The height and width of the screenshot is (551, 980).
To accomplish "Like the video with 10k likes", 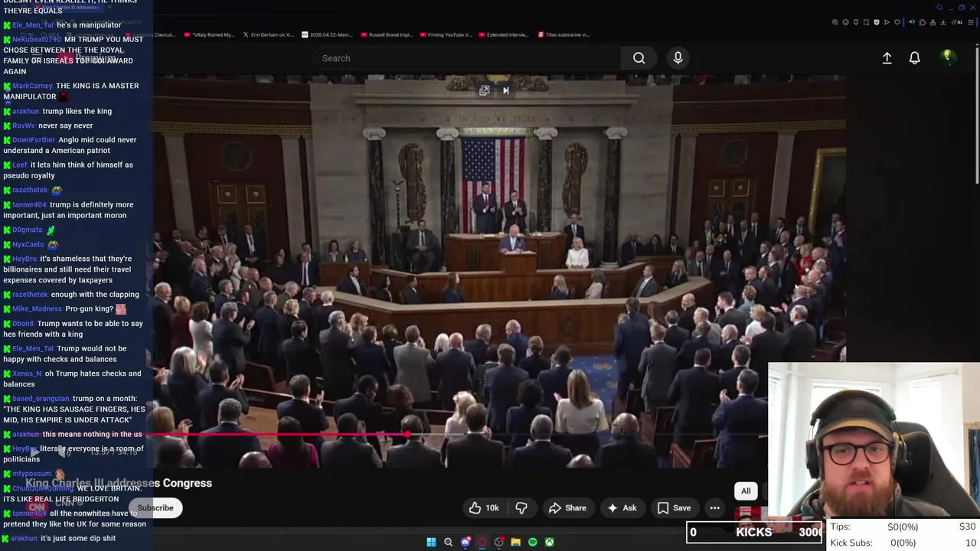I will coord(484,508).
